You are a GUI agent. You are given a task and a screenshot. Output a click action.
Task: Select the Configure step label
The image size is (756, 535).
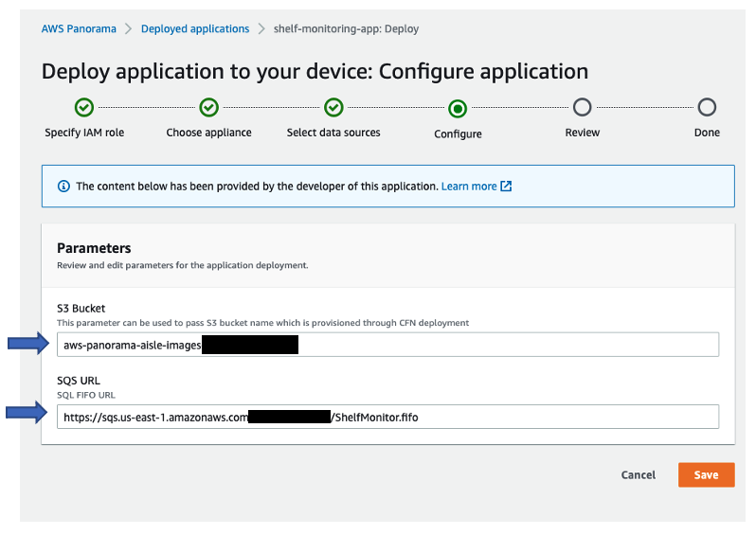point(458,134)
